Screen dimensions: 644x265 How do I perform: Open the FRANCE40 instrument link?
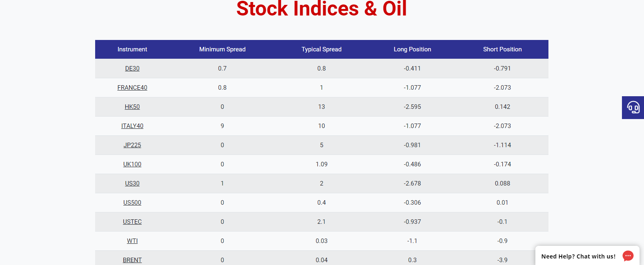[132, 88]
